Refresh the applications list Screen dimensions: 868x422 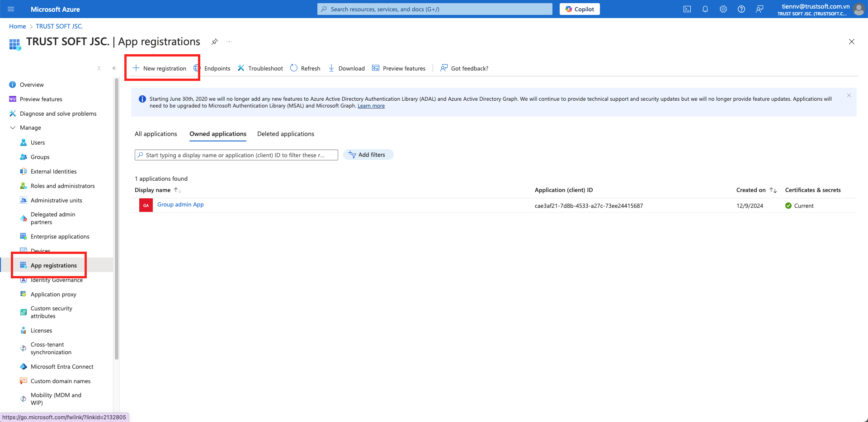coord(305,68)
